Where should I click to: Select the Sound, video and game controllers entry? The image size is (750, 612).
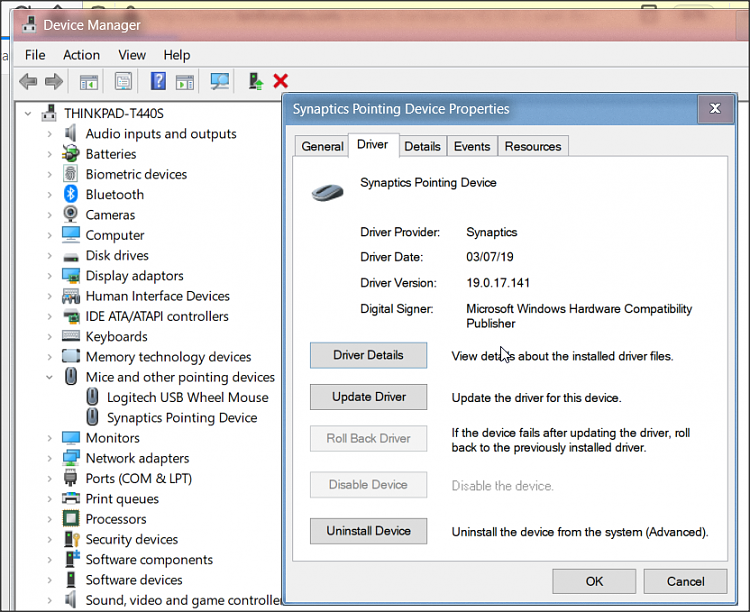[x=184, y=600]
